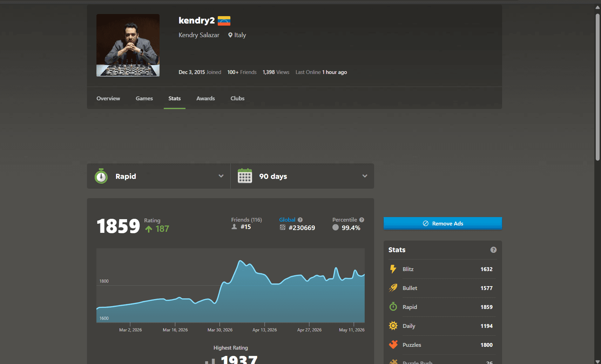Viewport: 601px width, 364px height.
Task: Open the Rapid time control dropdown
Action: tap(158, 176)
